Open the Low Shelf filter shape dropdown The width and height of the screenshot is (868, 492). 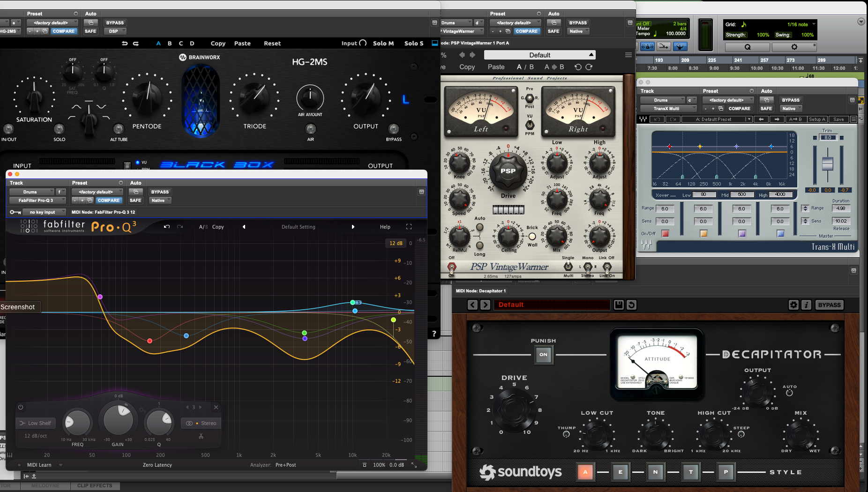point(36,423)
